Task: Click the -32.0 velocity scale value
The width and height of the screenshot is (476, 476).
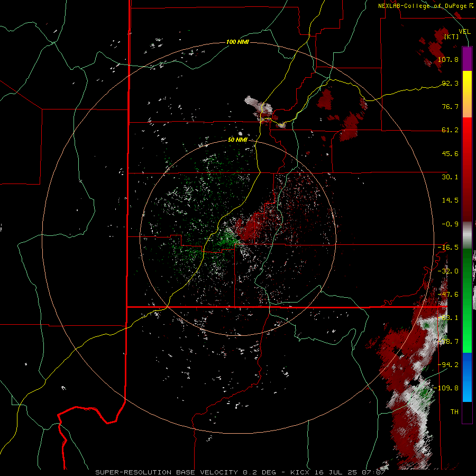Action: (x=448, y=271)
